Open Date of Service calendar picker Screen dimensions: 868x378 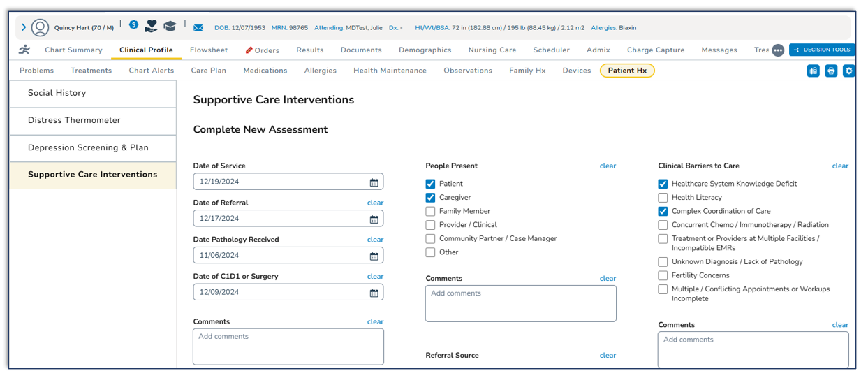(x=374, y=182)
